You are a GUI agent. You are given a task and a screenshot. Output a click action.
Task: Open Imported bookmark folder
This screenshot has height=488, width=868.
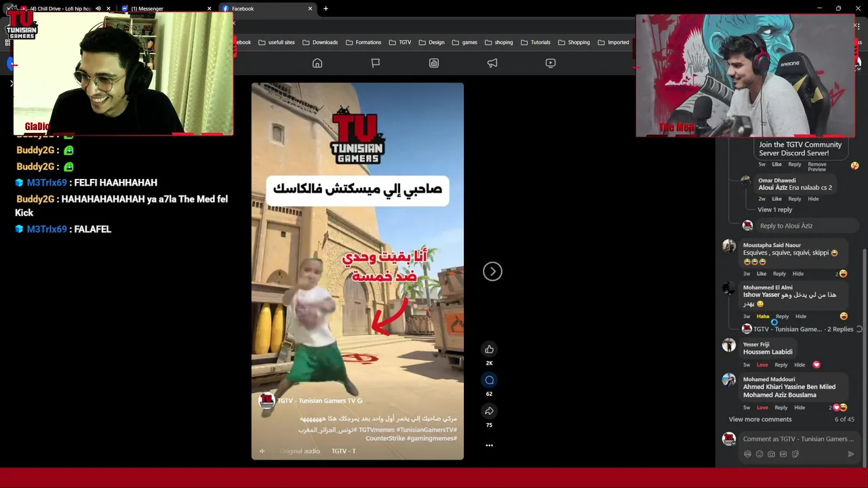click(x=613, y=42)
